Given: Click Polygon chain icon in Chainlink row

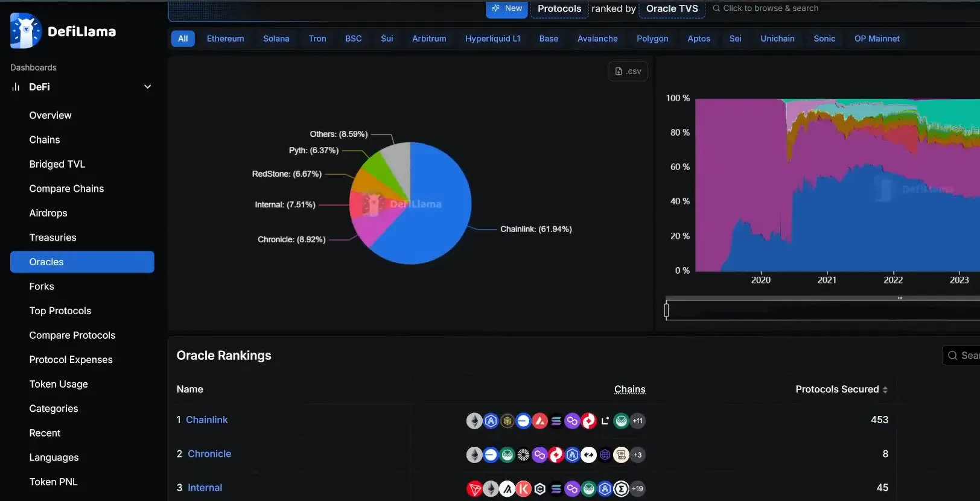Looking at the screenshot, I should point(572,421).
